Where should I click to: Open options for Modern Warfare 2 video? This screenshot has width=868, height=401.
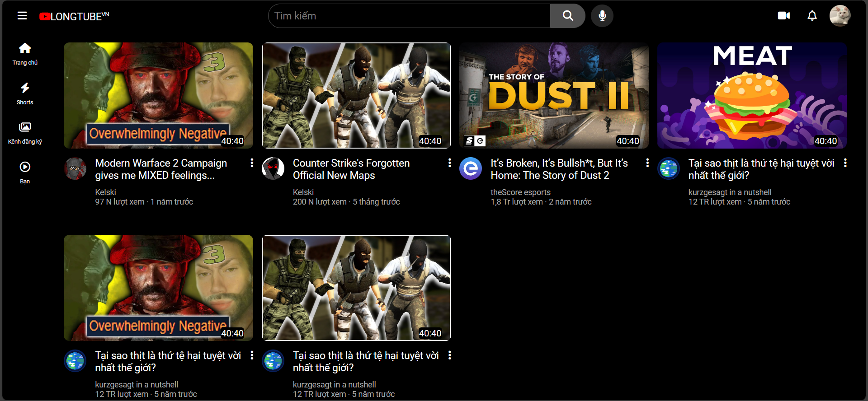tap(252, 163)
